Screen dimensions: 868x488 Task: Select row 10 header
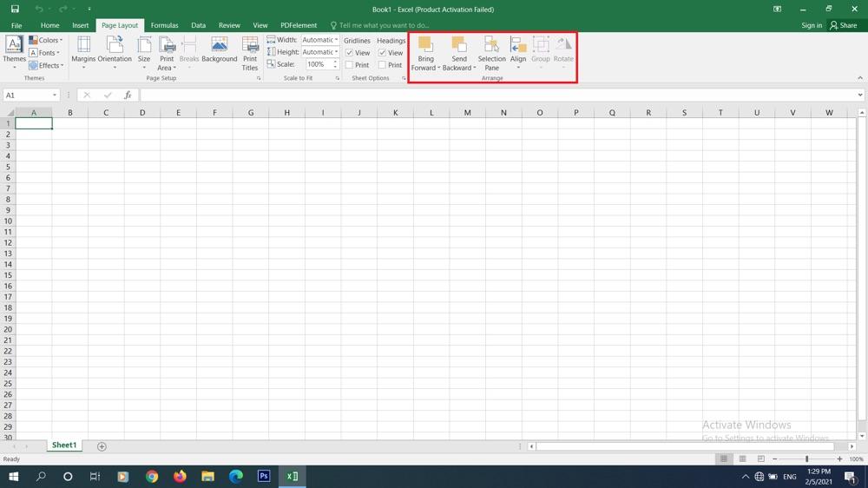(8, 221)
